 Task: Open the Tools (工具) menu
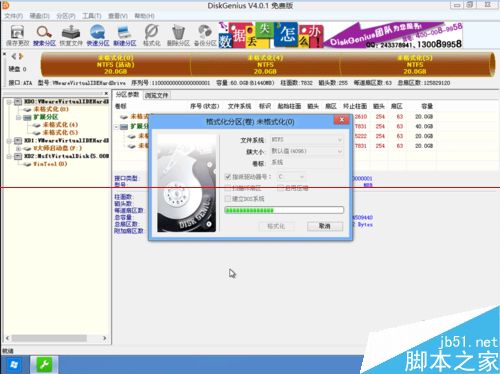pyautogui.click(x=92, y=16)
